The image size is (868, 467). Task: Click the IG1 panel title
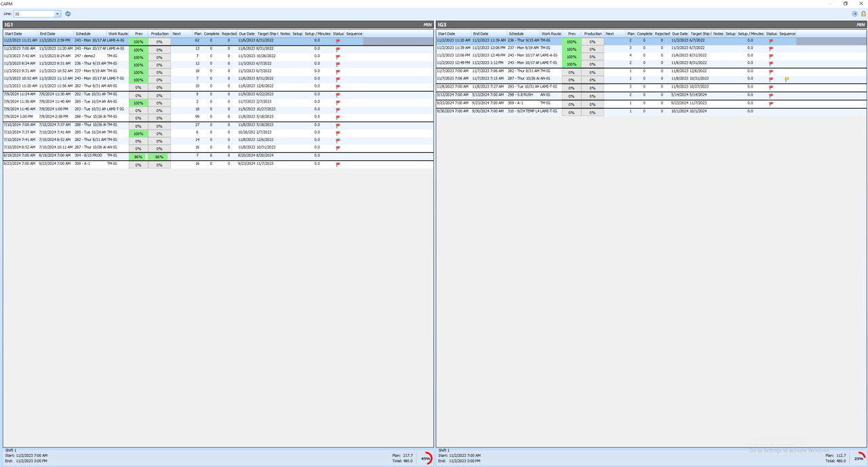click(9, 25)
